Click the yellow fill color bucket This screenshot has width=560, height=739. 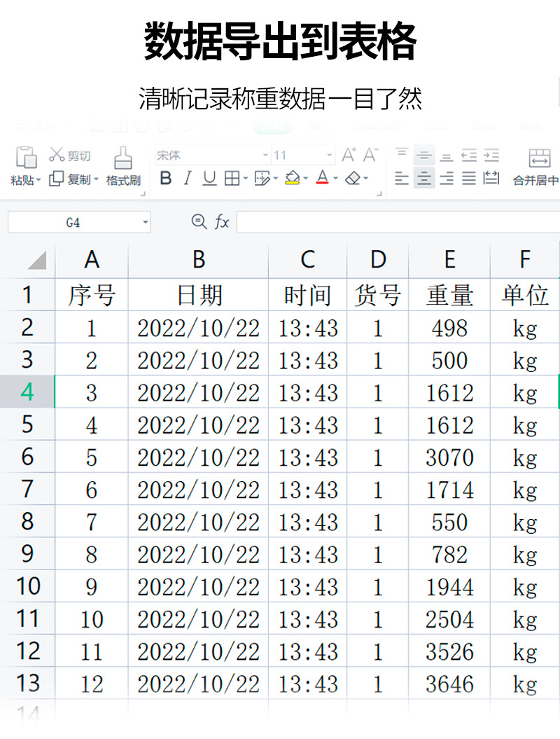293,178
